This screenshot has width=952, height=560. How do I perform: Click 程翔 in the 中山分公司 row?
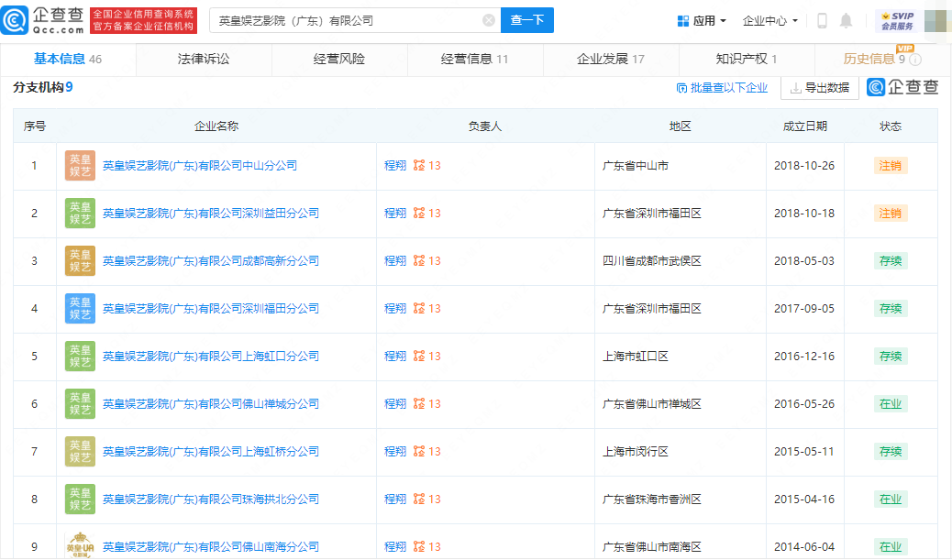click(395, 166)
